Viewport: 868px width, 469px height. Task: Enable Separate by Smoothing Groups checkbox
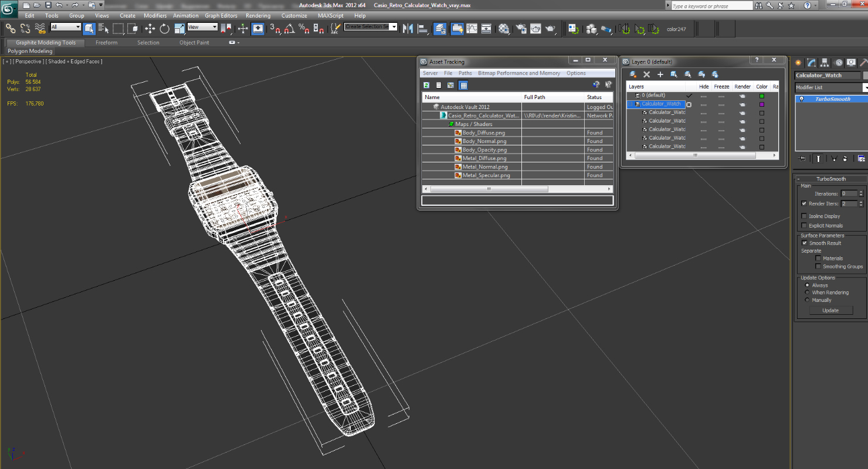818,266
